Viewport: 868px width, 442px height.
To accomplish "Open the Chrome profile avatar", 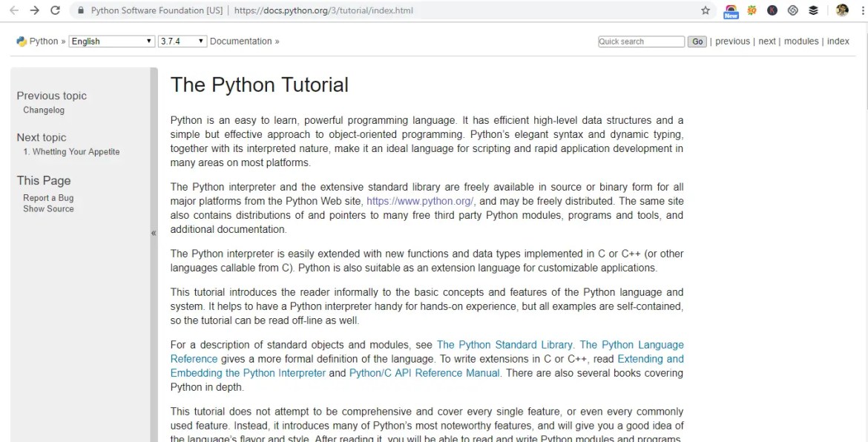I will point(842,10).
